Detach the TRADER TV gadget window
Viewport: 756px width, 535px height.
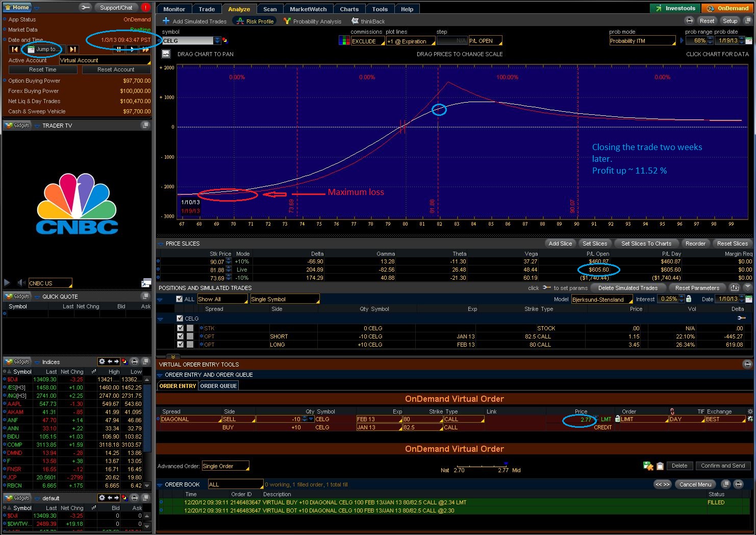(145, 125)
